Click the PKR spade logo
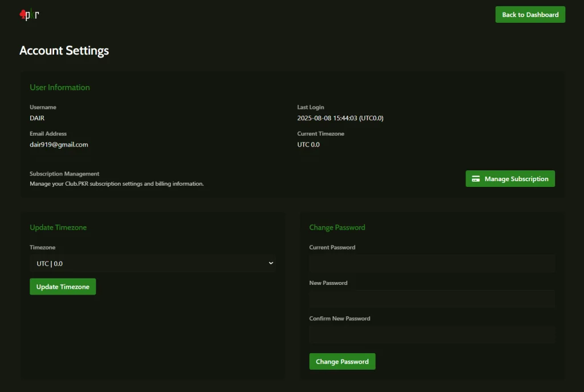 [x=29, y=15]
